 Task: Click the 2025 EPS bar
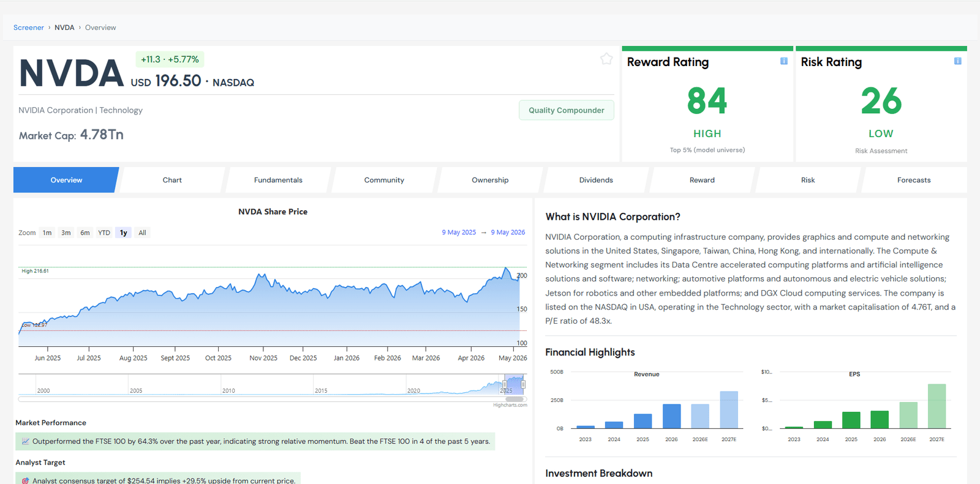(851, 420)
